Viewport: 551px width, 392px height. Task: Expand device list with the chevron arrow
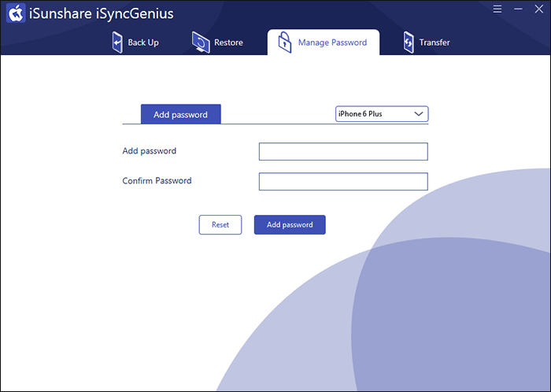[419, 114]
